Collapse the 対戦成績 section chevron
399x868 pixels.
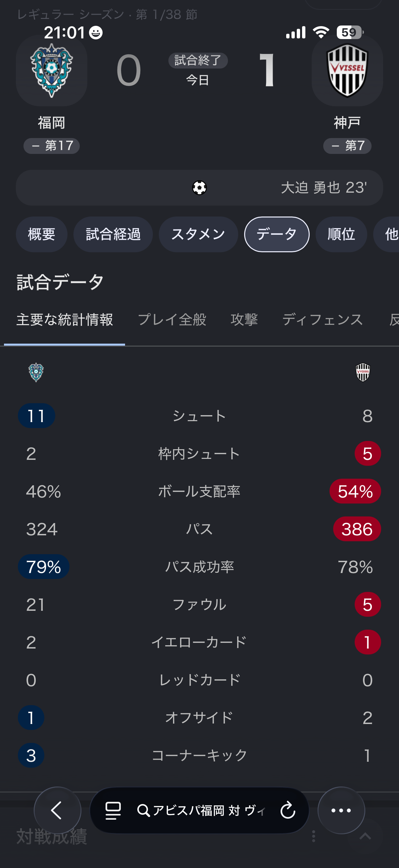tap(365, 836)
